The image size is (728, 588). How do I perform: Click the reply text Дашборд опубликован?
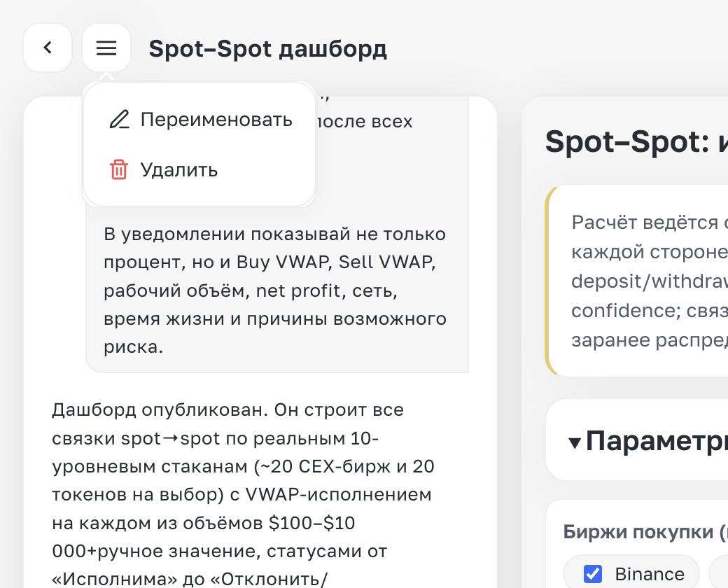tap(158, 409)
